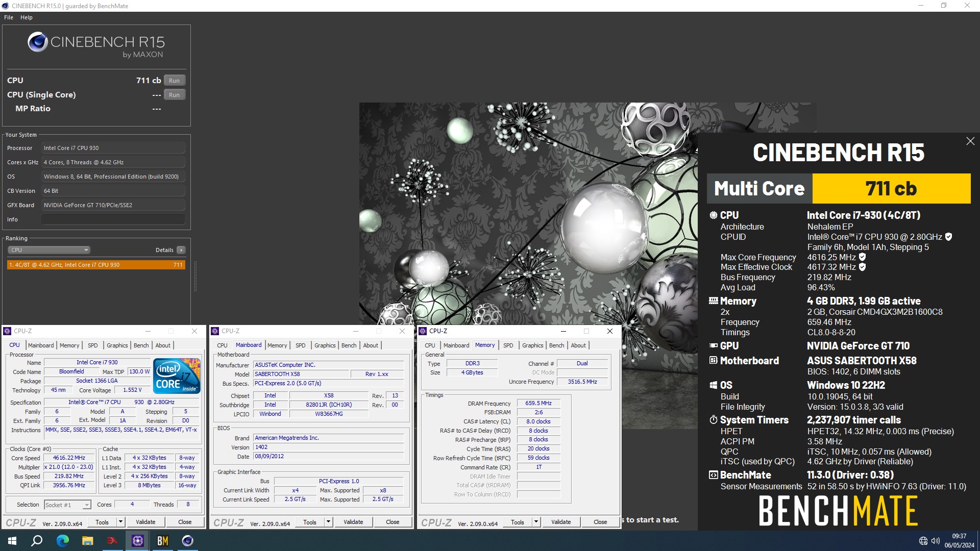The image size is (980, 551).
Task: Click Memory CPU-Z window title icon
Action: pyautogui.click(x=423, y=331)
